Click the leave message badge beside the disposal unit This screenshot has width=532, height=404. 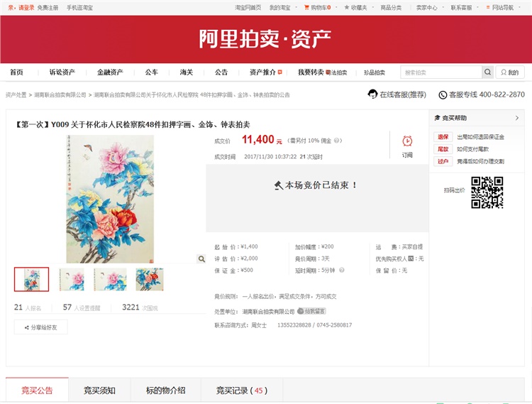[x=311, y=311]
